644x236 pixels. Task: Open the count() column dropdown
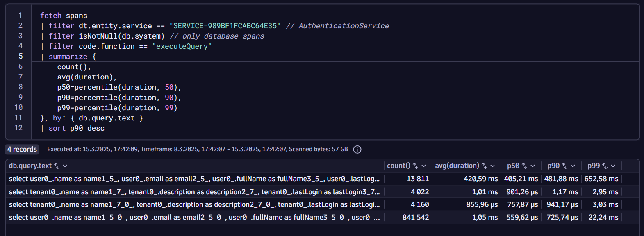(423, 166)
